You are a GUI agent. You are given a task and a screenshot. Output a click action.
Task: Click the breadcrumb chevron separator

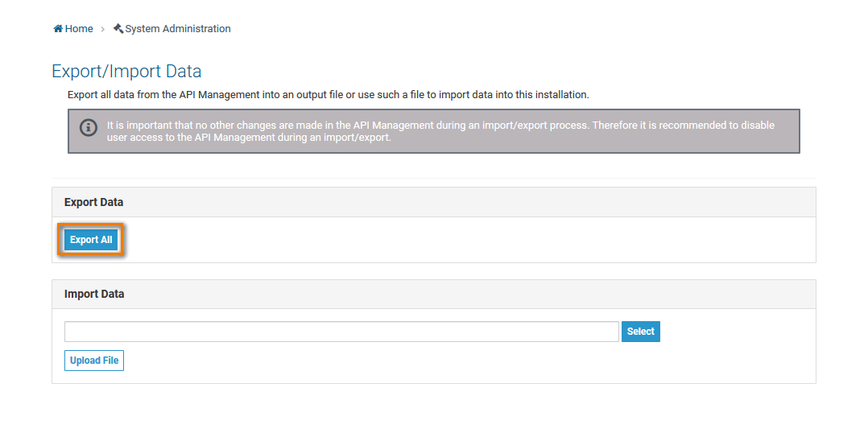click(103, 29)
